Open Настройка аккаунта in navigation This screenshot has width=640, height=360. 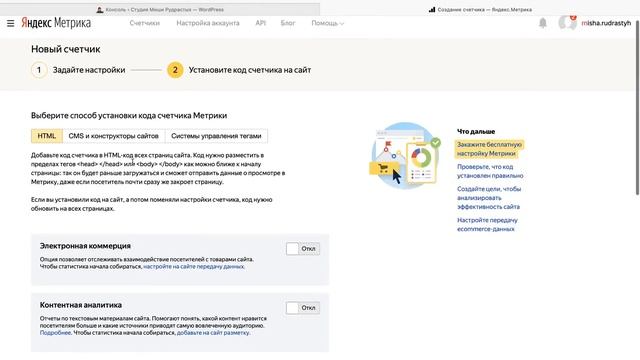click(x=208, y=23)
